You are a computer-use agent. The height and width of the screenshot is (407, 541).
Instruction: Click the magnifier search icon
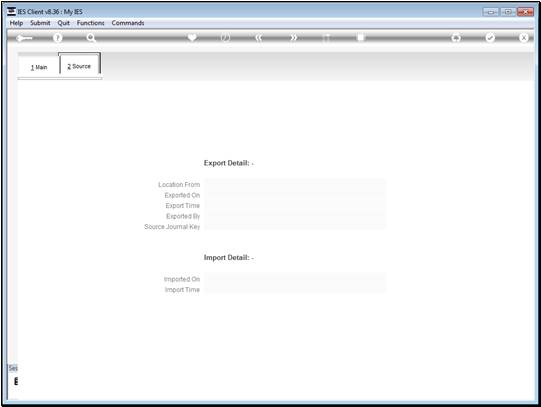click(91, 38)
